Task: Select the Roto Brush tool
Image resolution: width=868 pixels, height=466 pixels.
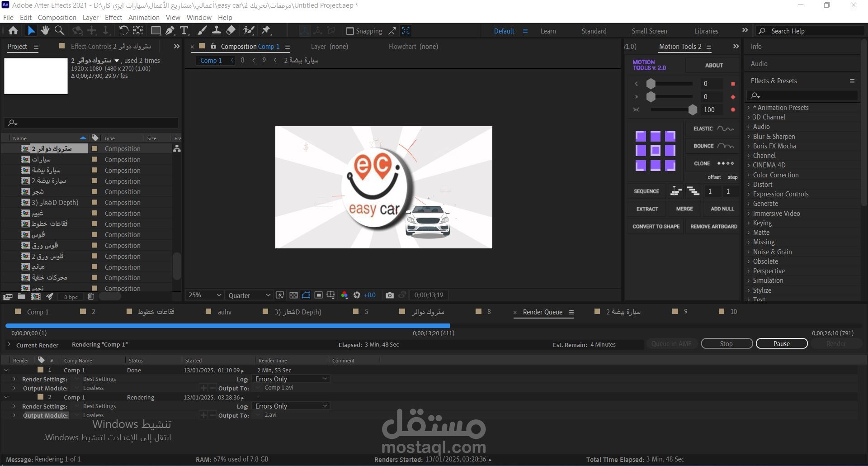Action: [x=249, y=31]
